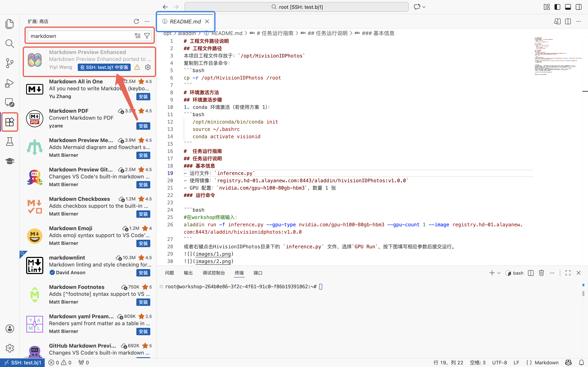Screen dimensions: 588x367
Task: Toggle secondary side bar visibility
Action: coord(579,7)
